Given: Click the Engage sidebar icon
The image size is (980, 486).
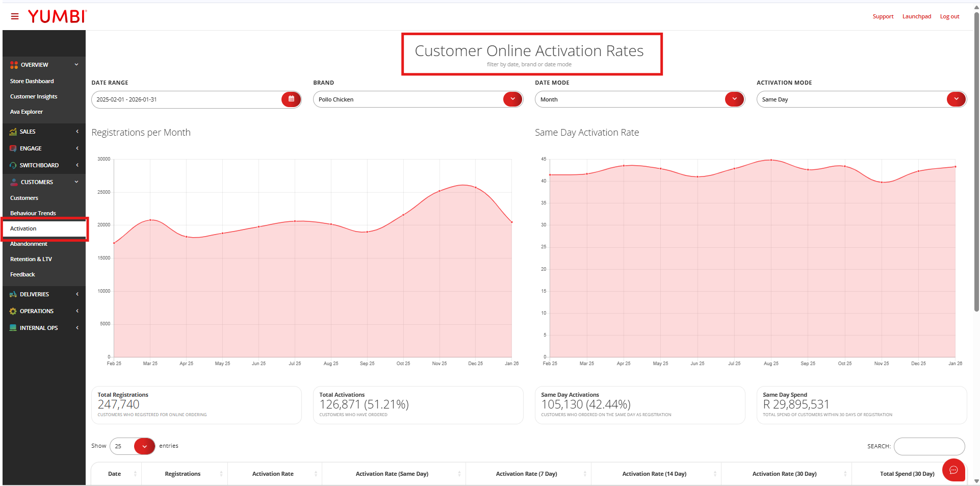Looking at the screenshot, I should click(13, 148).
